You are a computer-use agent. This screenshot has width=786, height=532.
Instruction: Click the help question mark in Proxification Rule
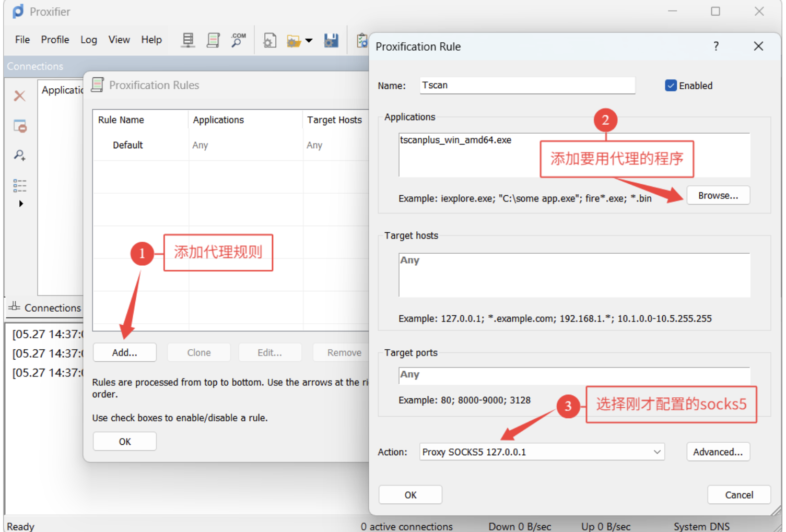pos(716,46)
